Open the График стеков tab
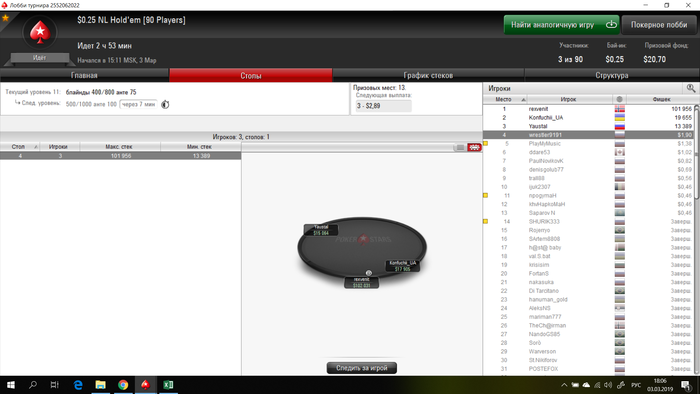 [x=428, y=75]
